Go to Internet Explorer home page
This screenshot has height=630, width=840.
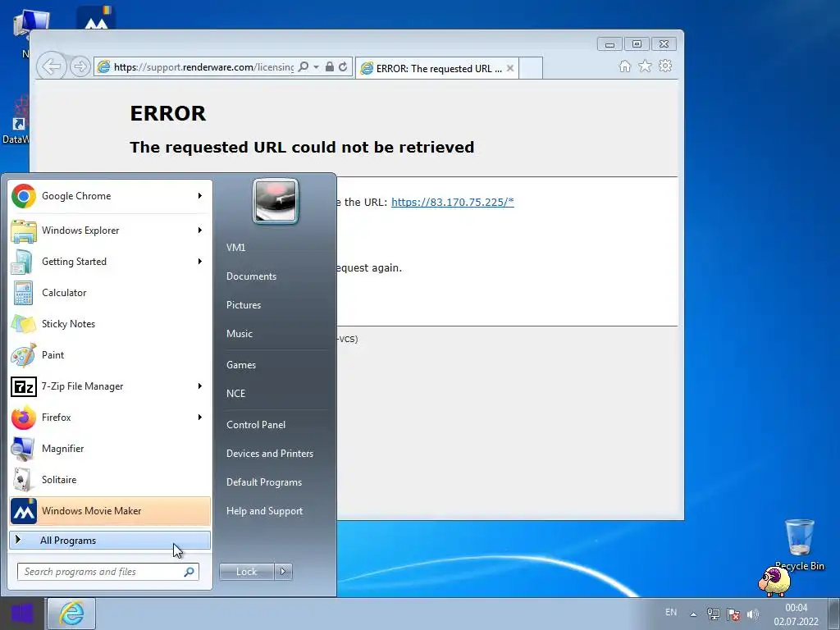point(624,66)
